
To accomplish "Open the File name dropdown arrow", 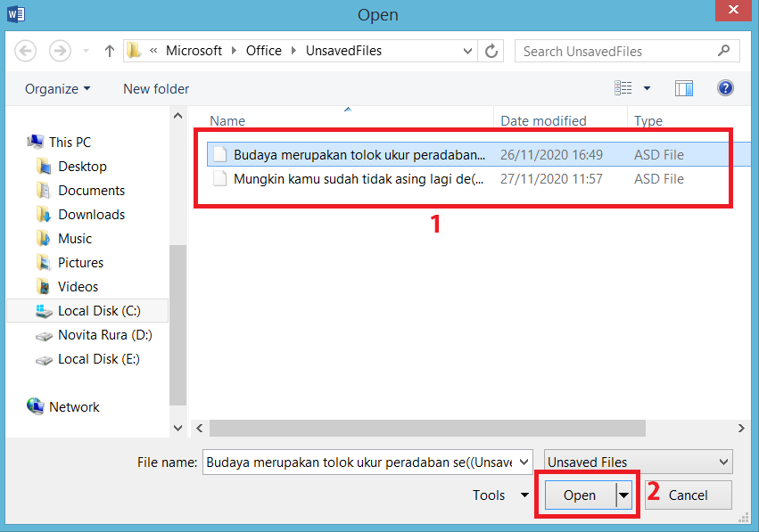I will 524,462.
